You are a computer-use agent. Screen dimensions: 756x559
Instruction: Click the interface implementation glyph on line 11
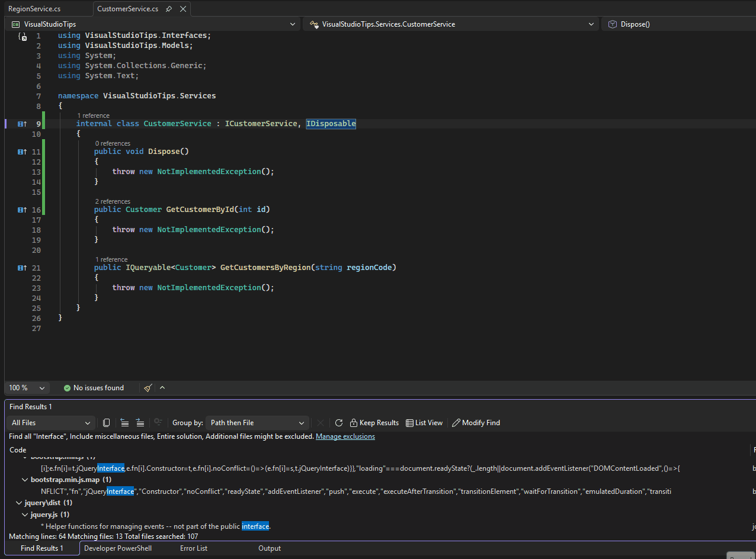pos(22,152)
